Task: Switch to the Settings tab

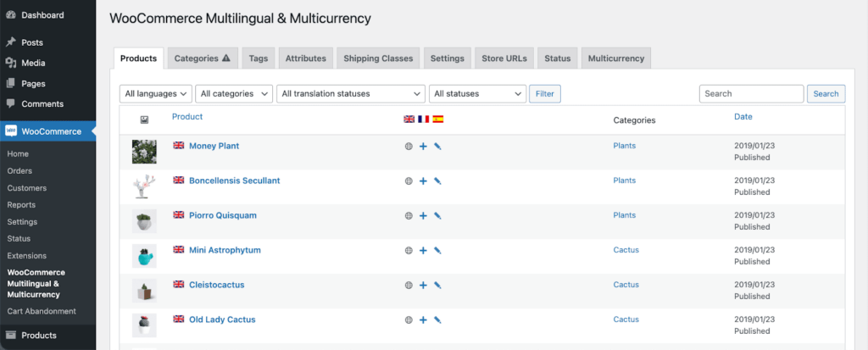Action: pos(448,58)
